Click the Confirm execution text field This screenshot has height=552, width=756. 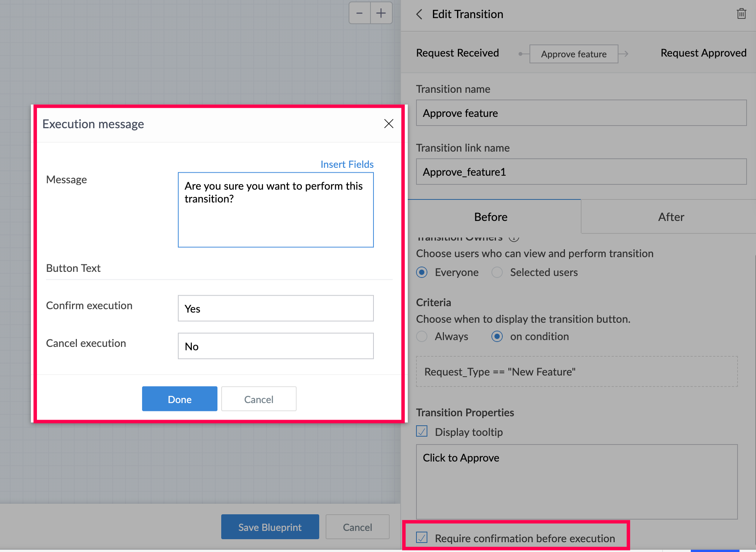[x=275, y=308]
